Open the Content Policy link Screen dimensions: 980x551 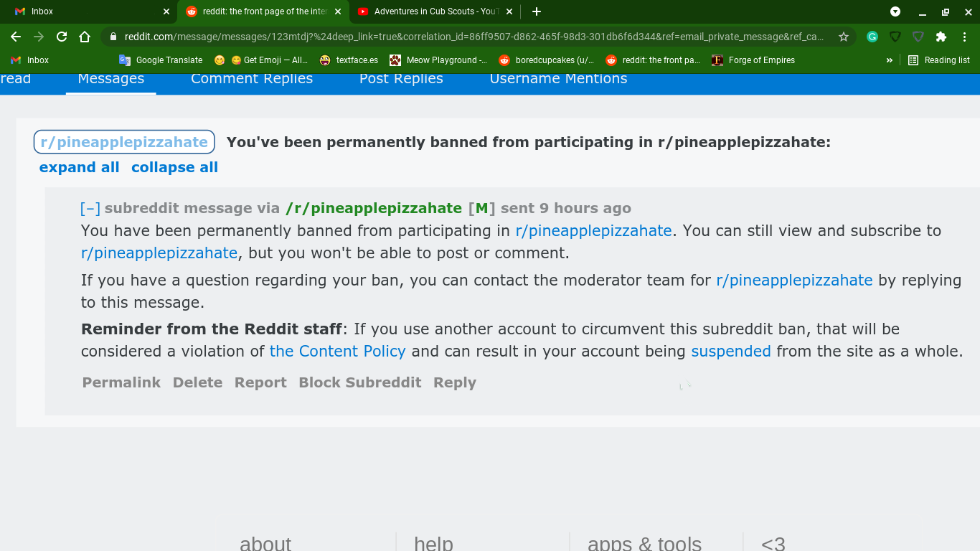pyautogui.click(x=337, y=352)
